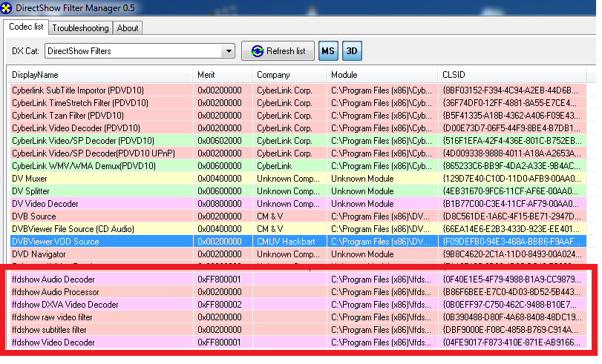
Task: Click CLSID starting with {DBF9000E
Action: pos(510,330)
